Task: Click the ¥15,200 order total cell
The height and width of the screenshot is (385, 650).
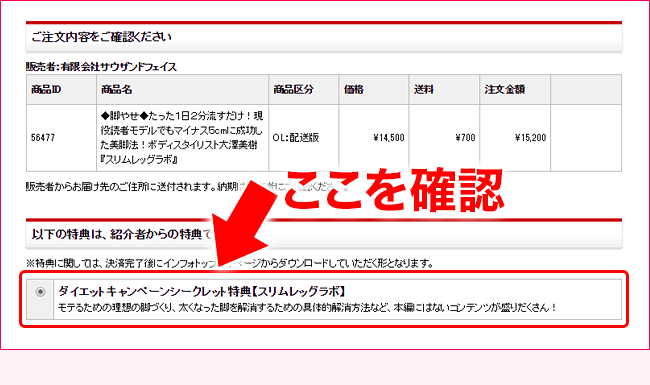Action: click(515, 138)
